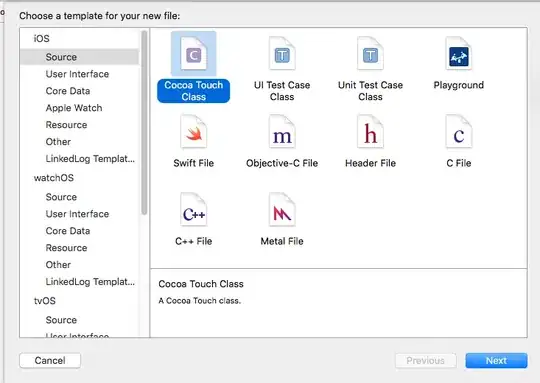Pick the Header File template icon
The width and height of the screenshot is (540, 383).
click(370, 132)
